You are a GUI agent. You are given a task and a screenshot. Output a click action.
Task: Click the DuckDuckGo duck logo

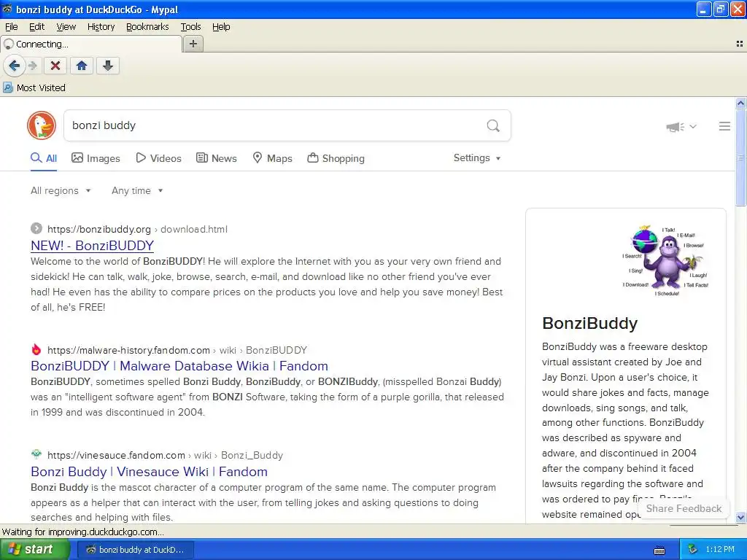click(x=42, y=125)
